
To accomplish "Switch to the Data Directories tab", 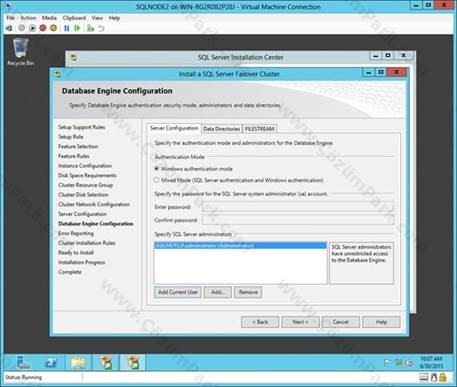I will point(221,129).
